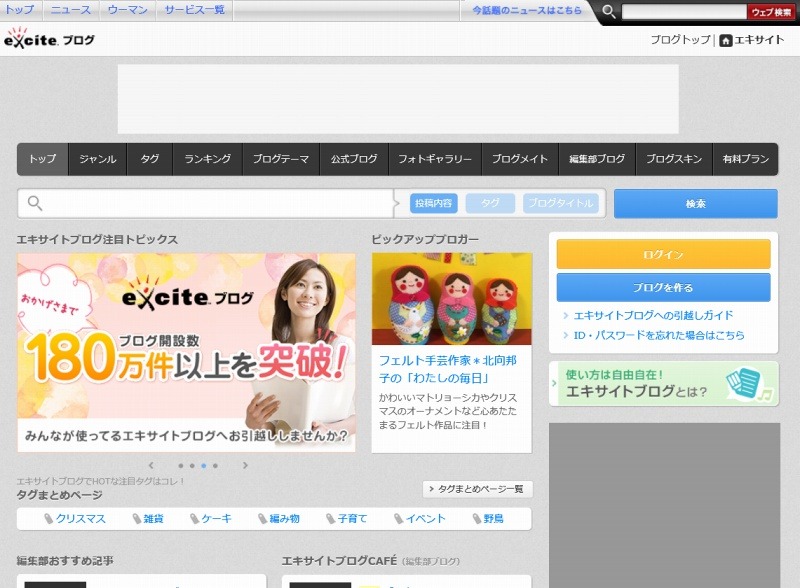Click the magnifier icon in blog search box
The height and width of the screenshot is (588, 800).
pos(35,203)
